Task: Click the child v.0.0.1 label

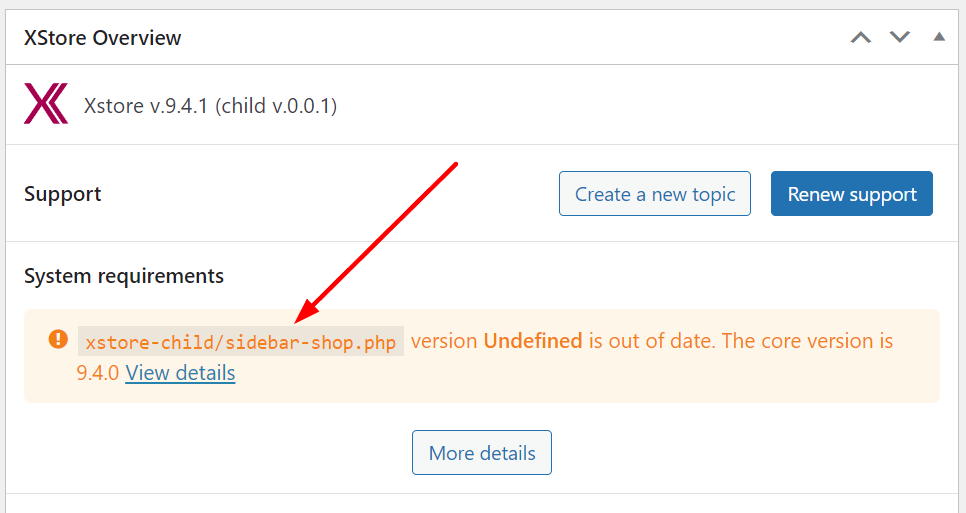Action: pyautogui.click(x=275, y=106)
